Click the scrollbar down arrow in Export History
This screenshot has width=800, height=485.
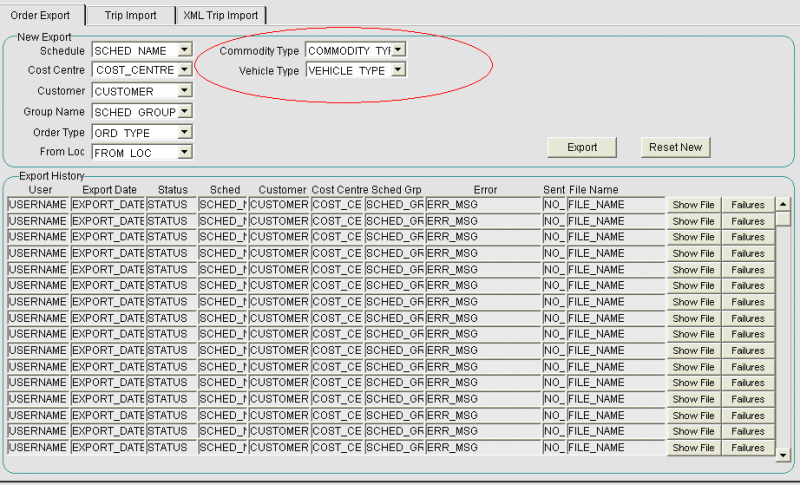coord(783,454)
